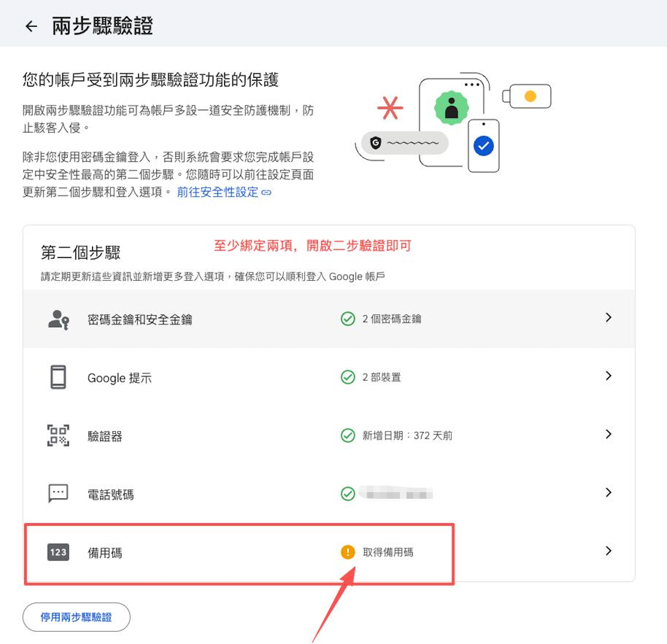Image resolution: width=667 pixels, height=644 pixels.
Task: Click the back arrow beside 兩步驟驗證
Action: click(31, 26)
